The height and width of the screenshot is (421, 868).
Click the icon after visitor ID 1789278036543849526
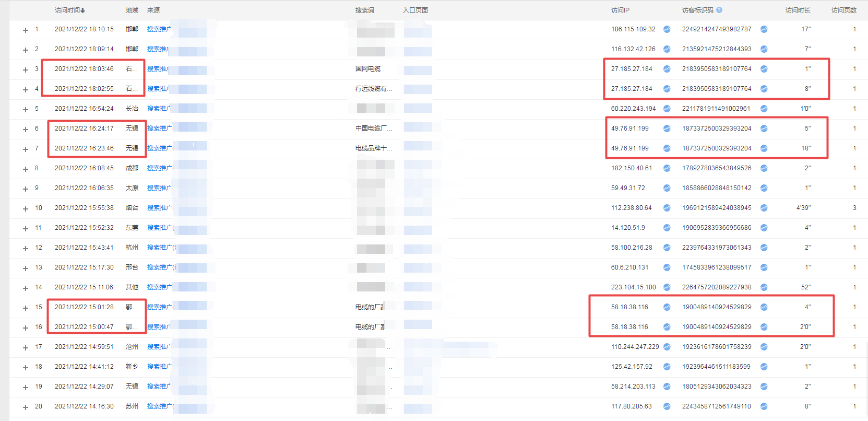[764, 168]
